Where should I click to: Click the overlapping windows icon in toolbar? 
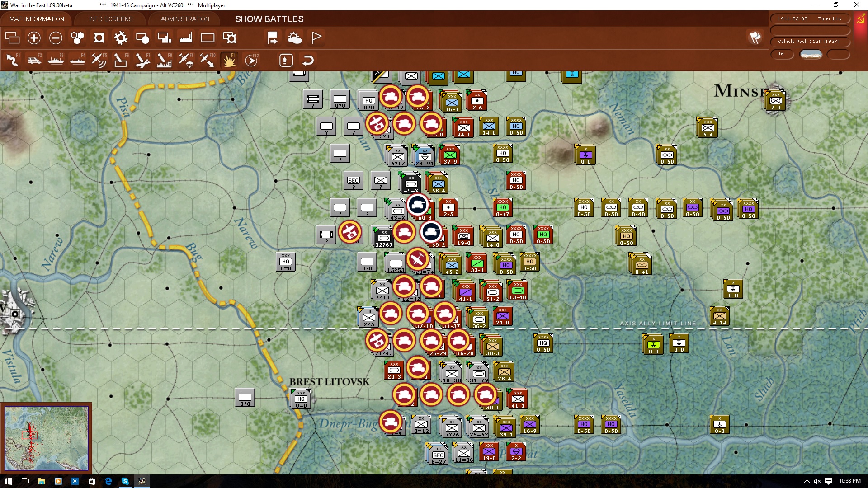12,38
